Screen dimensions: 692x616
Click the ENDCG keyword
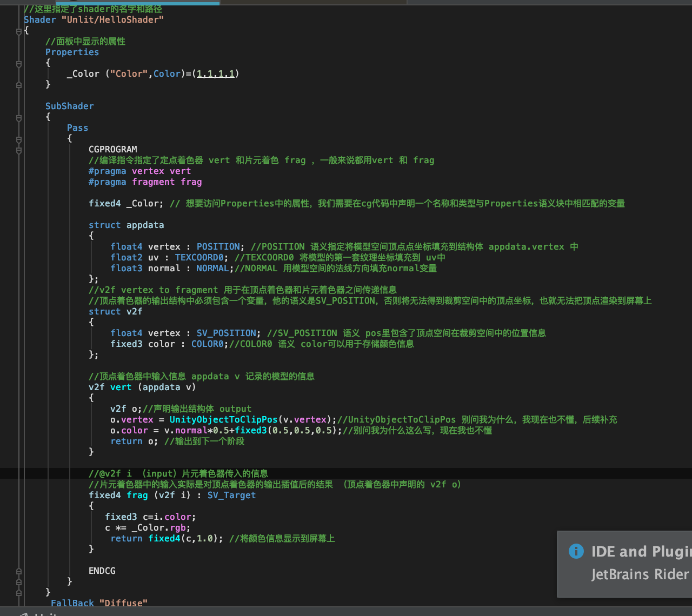click(x=102, y=571)
